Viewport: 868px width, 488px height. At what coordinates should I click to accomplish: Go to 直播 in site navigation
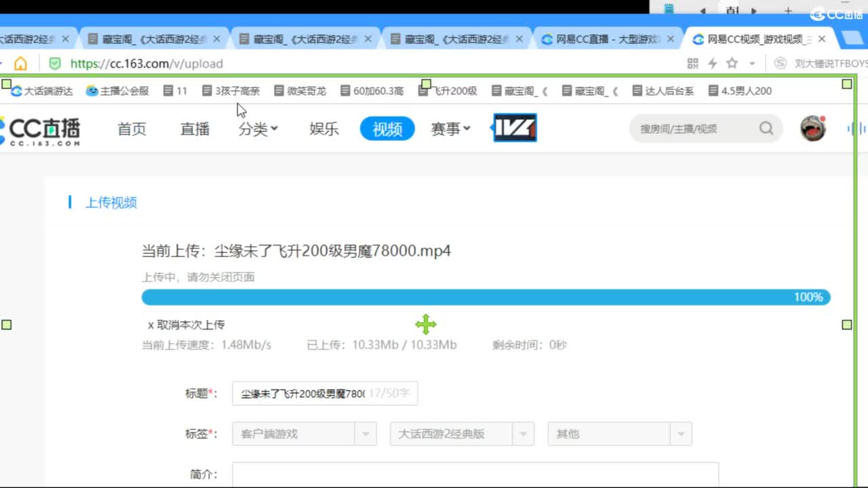pos(195,129)
